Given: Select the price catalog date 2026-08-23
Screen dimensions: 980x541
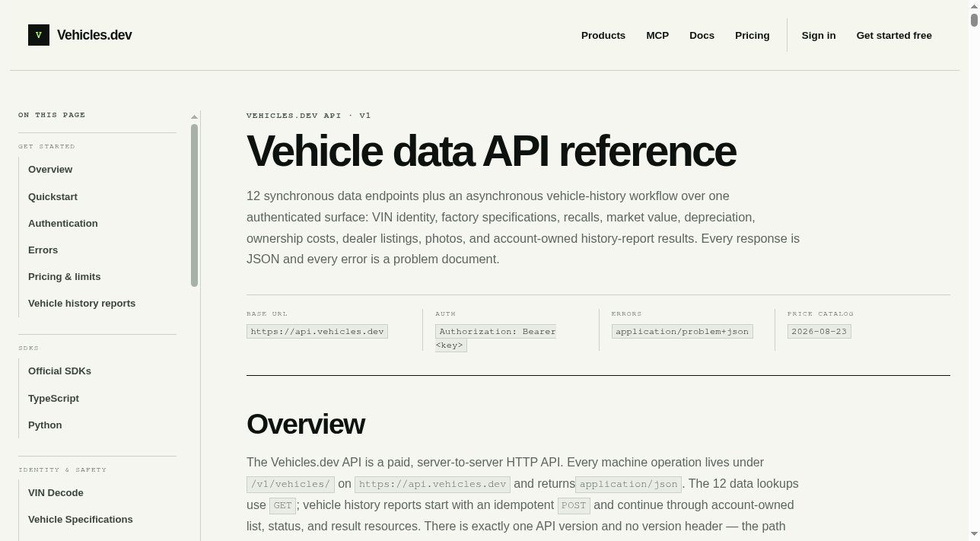Looking at the screenshot, I should [x=819, y=332].
